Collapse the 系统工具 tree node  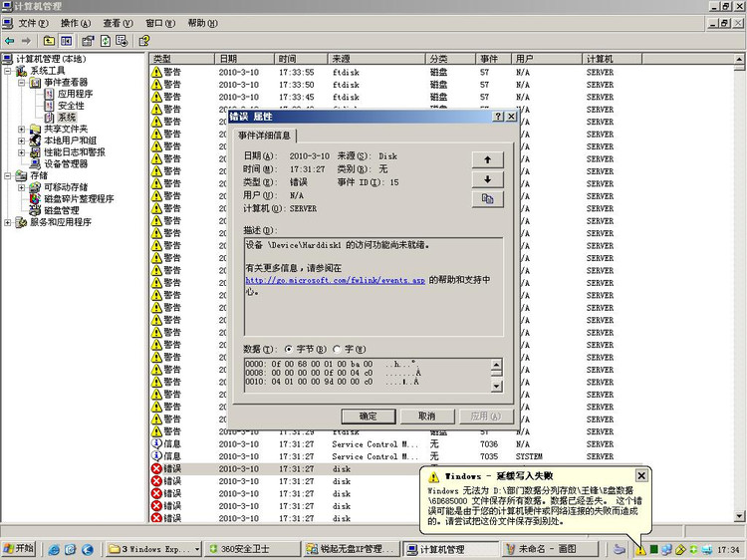tap(8, 71)
